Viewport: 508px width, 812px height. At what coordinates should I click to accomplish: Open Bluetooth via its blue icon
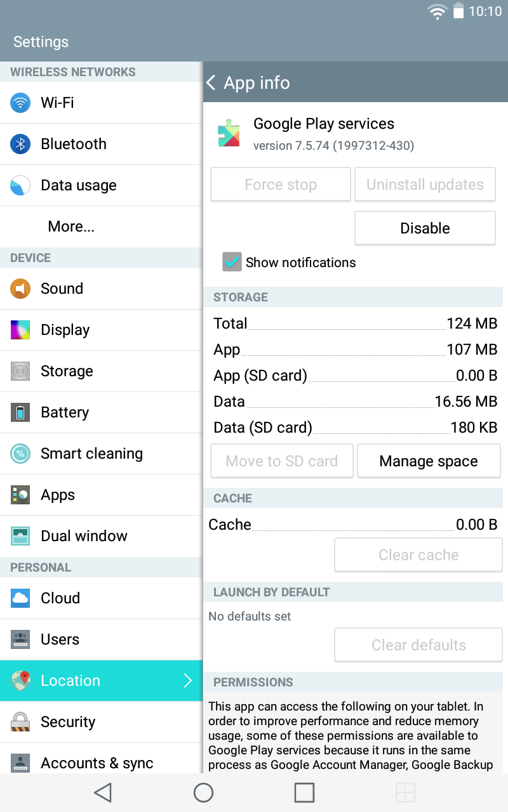coord(20,144)
